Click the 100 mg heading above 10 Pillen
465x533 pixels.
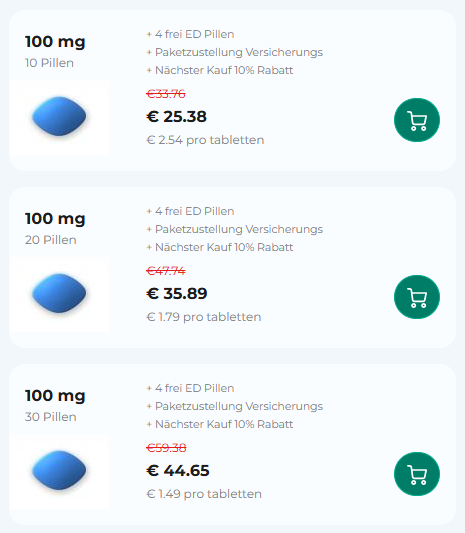coord(55,42)
